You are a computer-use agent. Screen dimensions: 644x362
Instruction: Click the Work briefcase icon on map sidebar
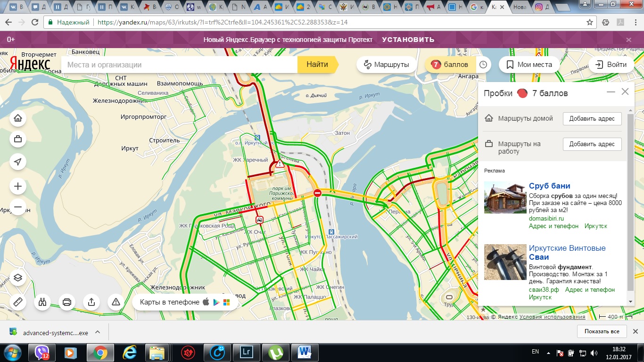[x=18, y=139]
